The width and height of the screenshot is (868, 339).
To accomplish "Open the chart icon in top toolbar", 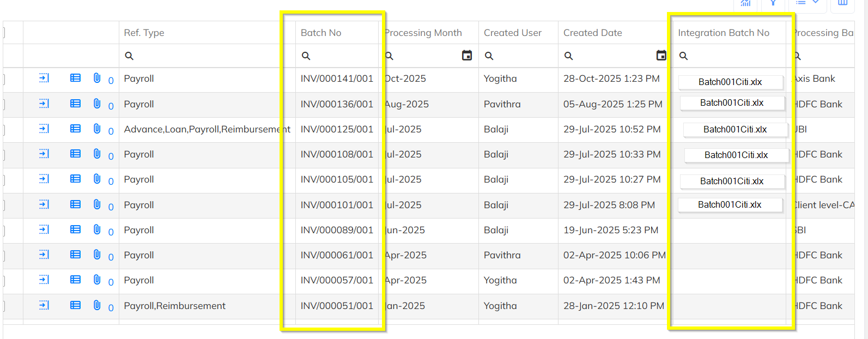I will pos(745,3).
